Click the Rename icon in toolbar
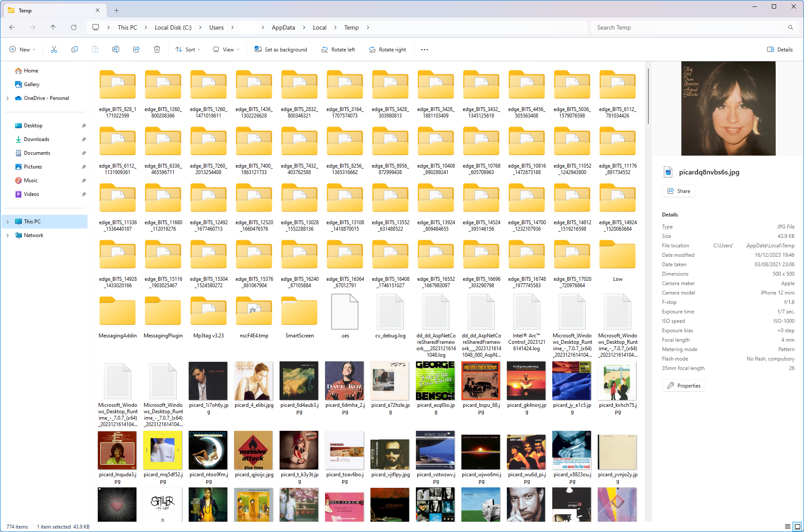Viewport: 804px width, 532px height. click(116, 50)
